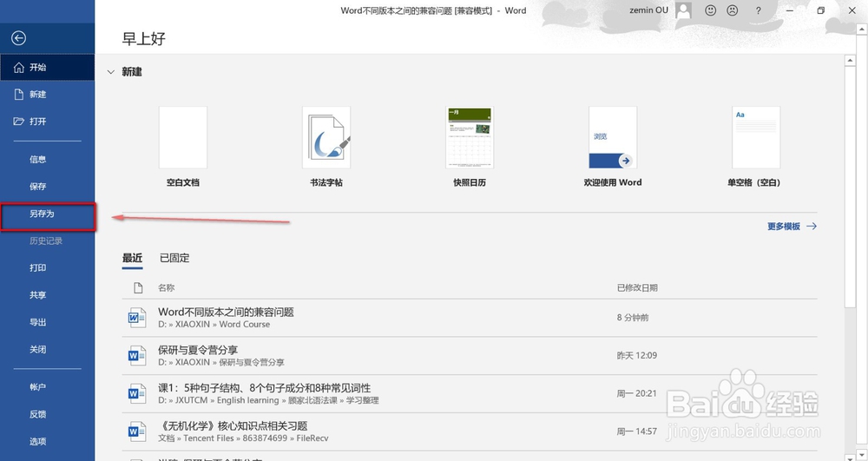Pick the 书法字帖 template

pyautogui.click(x=326, y=137)
